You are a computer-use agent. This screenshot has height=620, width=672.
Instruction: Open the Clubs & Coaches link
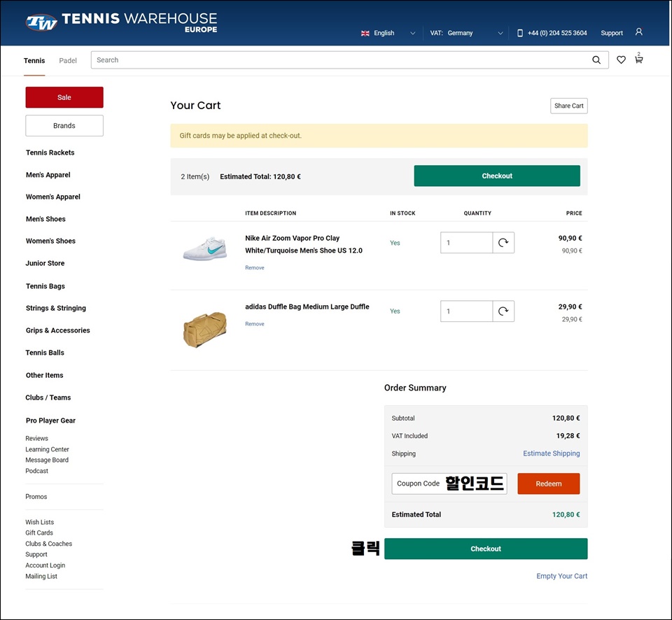click(x=48, y=544)
